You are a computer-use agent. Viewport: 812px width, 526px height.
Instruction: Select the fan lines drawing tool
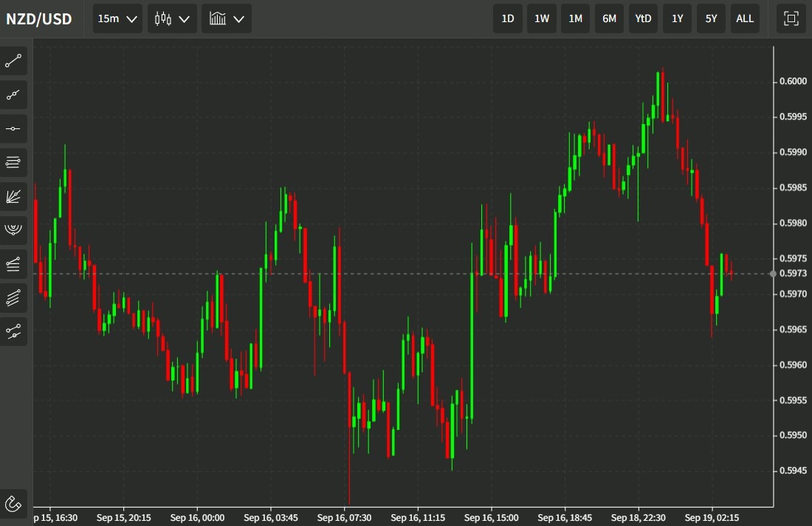pos(13,196)
